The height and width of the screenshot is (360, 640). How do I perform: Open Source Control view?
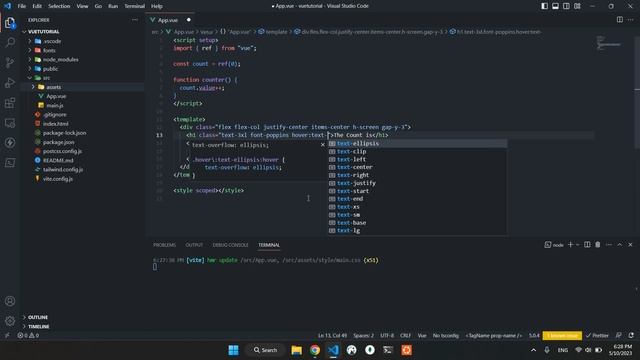[10, 62]
